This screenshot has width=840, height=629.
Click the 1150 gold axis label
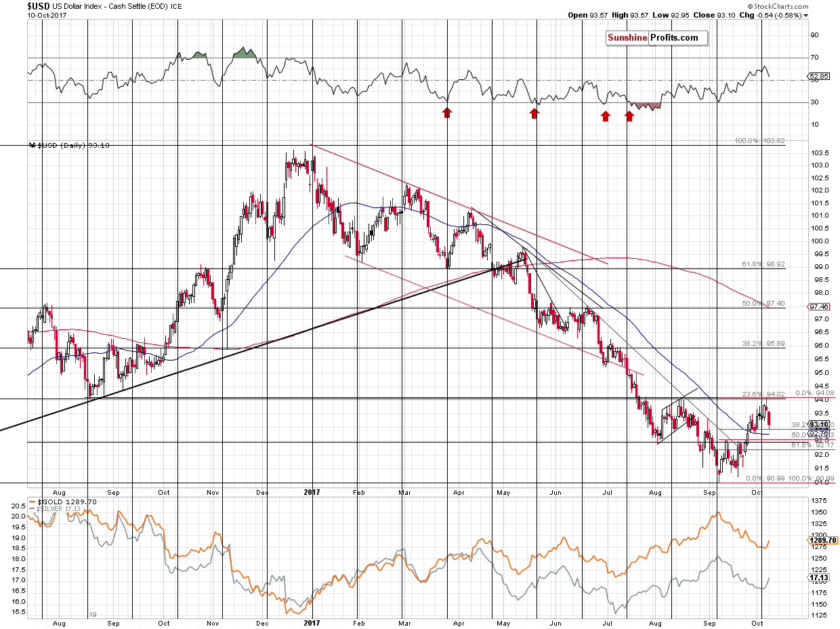tap(818, 604)
